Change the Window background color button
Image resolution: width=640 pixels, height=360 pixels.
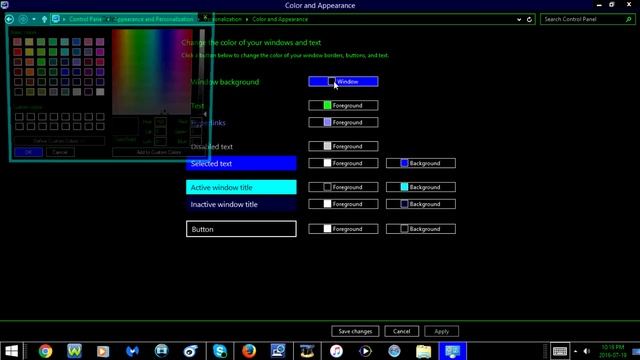coord(343,82)
